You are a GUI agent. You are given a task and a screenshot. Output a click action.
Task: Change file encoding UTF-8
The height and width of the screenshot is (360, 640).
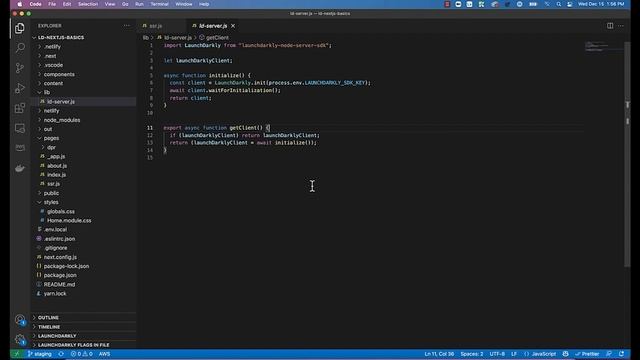tap(497, 354)
